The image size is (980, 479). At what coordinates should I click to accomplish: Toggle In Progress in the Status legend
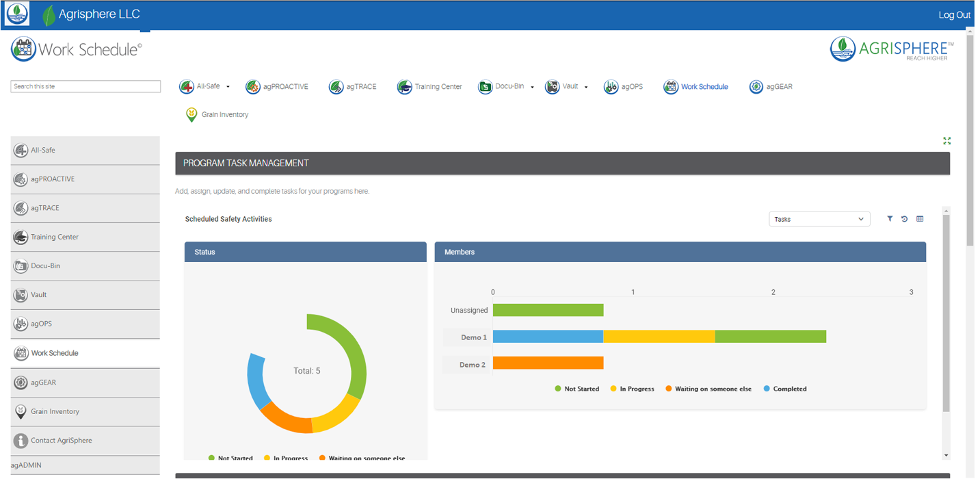click(286, 458)
